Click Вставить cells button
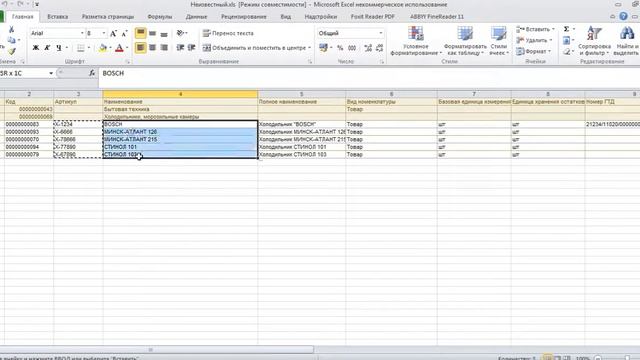 [x=536, y=29]
